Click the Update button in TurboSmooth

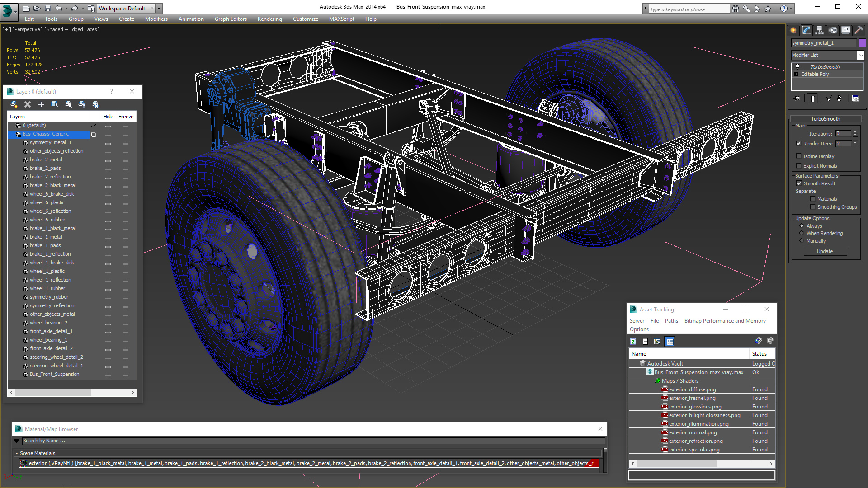(825, 251)
